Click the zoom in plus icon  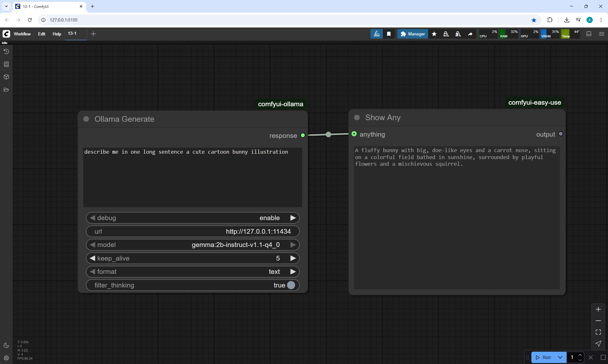coord(598,309)
